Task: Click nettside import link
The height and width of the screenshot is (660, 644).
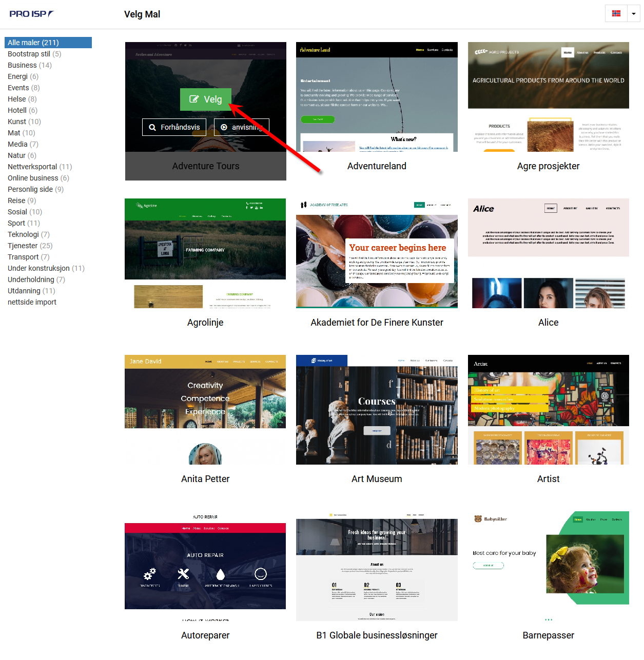Action: (32, 302)
